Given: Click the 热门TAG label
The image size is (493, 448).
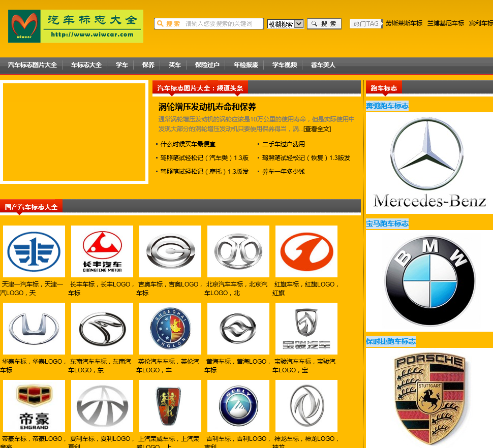Looking at the screenshot, I should tap(366, 23).
